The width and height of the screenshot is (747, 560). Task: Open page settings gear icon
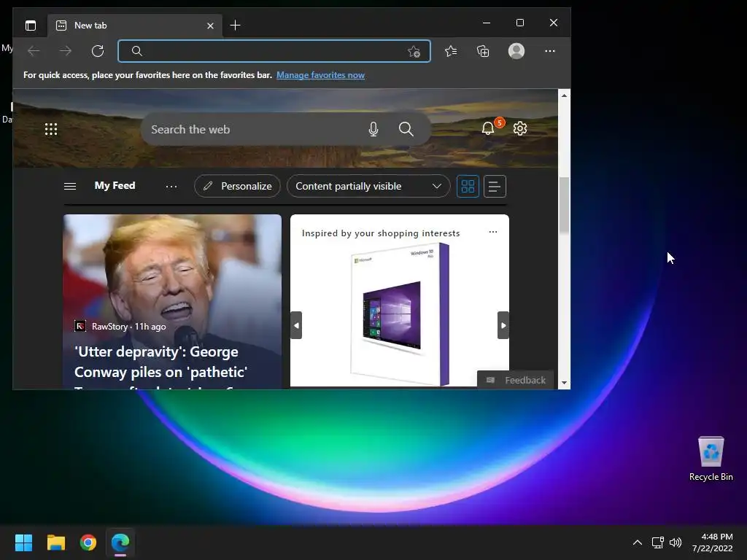[520, 128]
